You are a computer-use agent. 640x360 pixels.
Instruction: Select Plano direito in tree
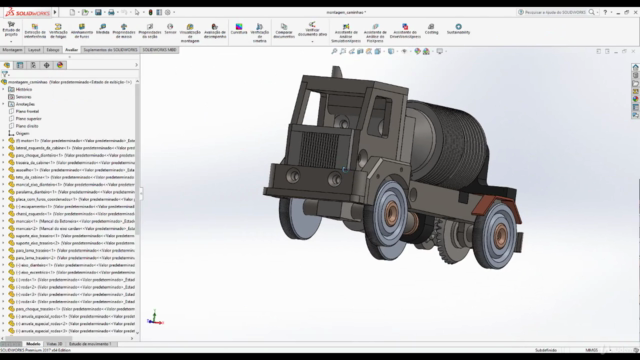[x=27, y=126]
